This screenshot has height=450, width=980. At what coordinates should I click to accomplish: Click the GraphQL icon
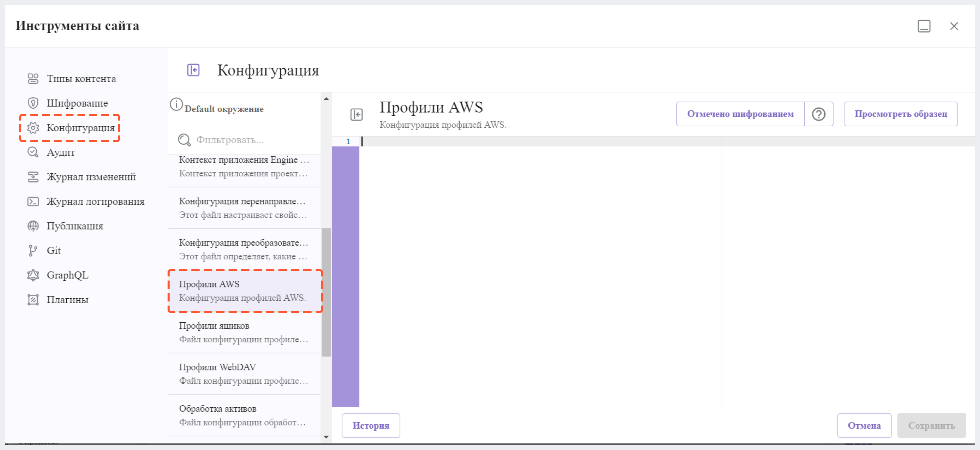coord(33,275)
